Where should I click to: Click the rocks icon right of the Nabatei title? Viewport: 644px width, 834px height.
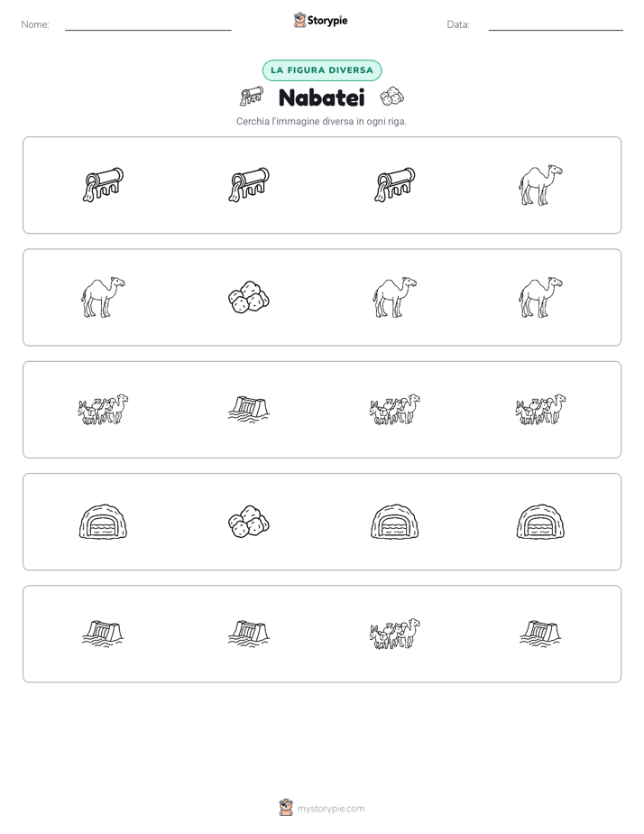391,97
